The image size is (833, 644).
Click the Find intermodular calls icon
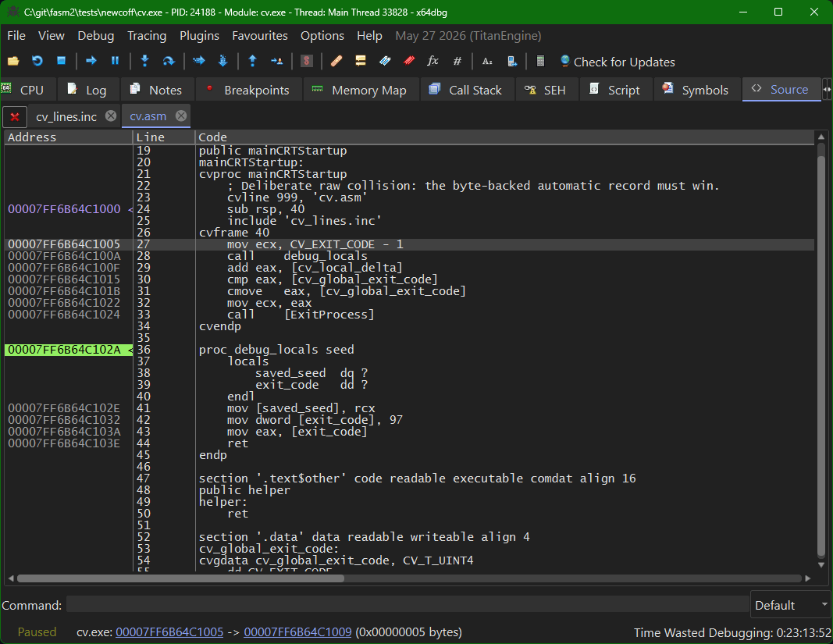pos(511,61)
